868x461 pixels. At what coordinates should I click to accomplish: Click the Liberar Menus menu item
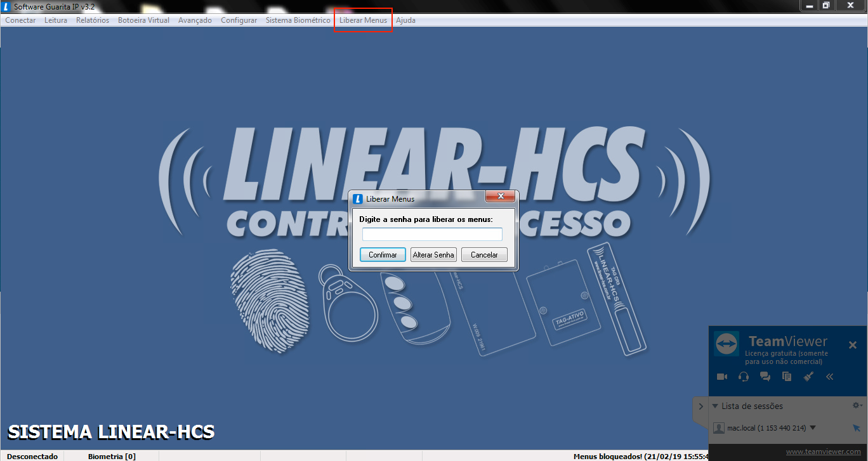363,20
